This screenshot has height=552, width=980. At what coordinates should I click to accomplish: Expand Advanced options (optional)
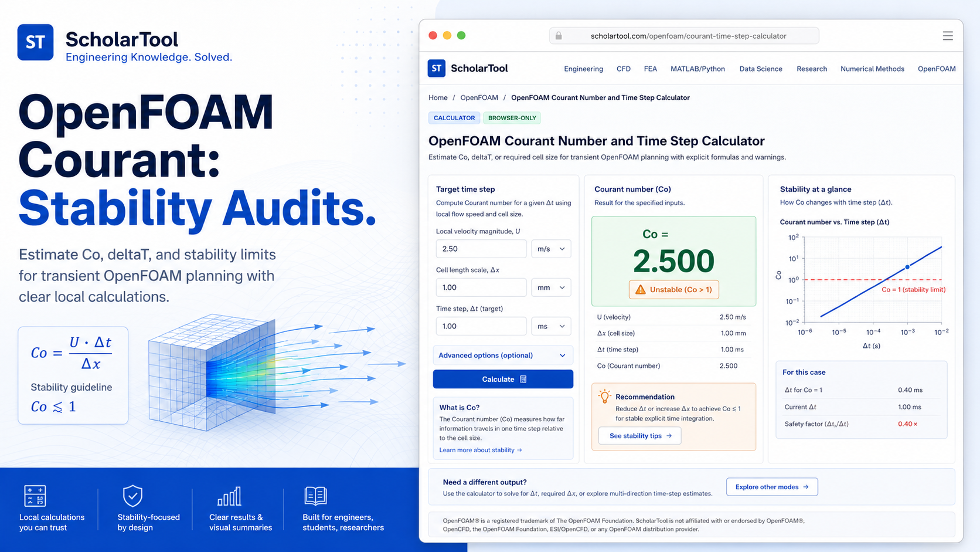(503, 355)
